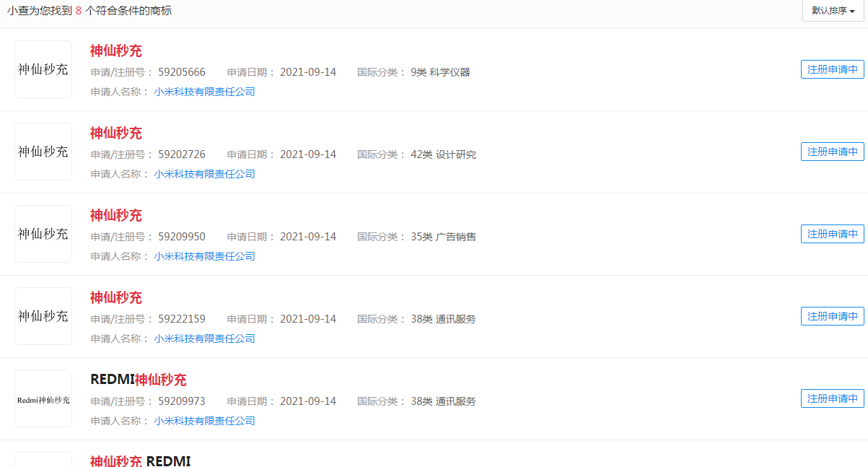The width and height of the screenshot is (868, 467).
Task: Open the REDMI神仙秒充 trademark detail page
Action: coord(137,379)
